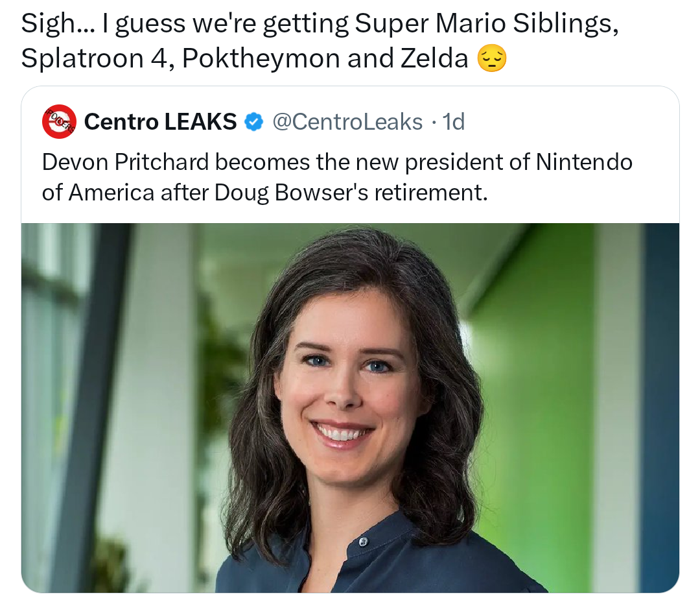Viewport: 700px width, 600px height.
Task: Click empty header space right of timestamp
Action: click(x=570, y=122)
